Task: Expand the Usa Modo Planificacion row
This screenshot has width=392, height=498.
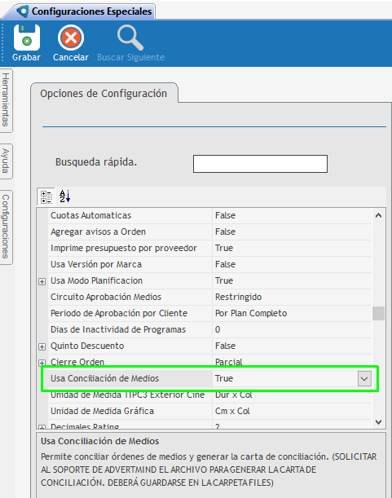Action: (x=42, y=282)
